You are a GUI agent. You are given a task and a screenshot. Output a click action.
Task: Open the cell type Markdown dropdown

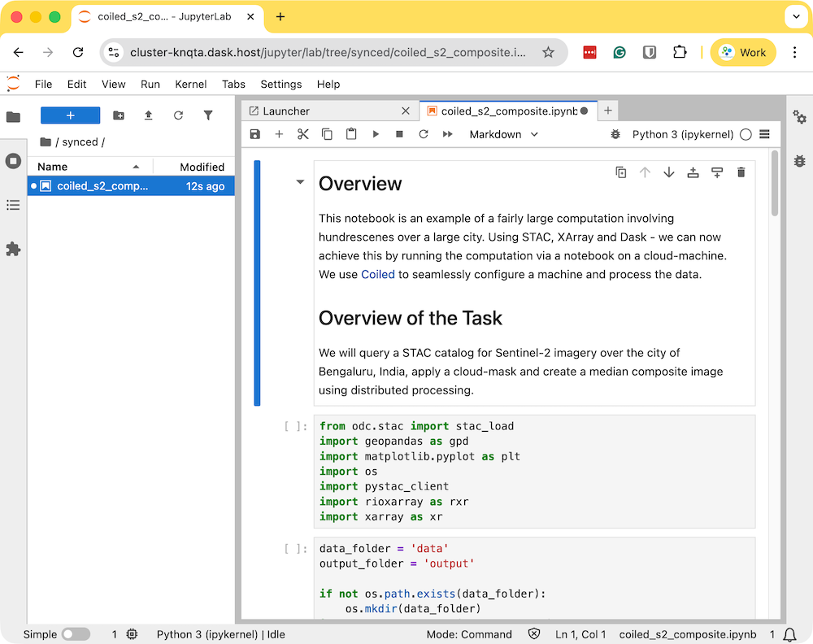coord(503,134)
